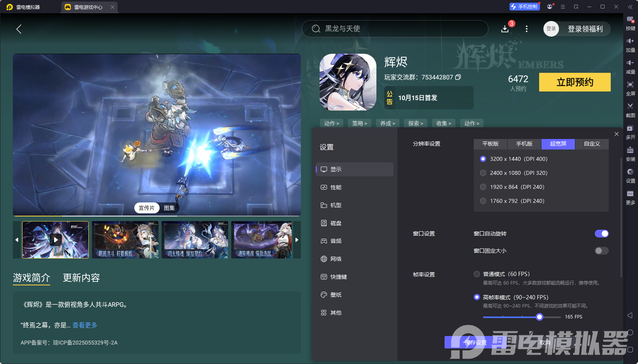Tap the Android recent apps square
Screen dimensions: 638x364
pyautogui.click(x=630, y=350)
